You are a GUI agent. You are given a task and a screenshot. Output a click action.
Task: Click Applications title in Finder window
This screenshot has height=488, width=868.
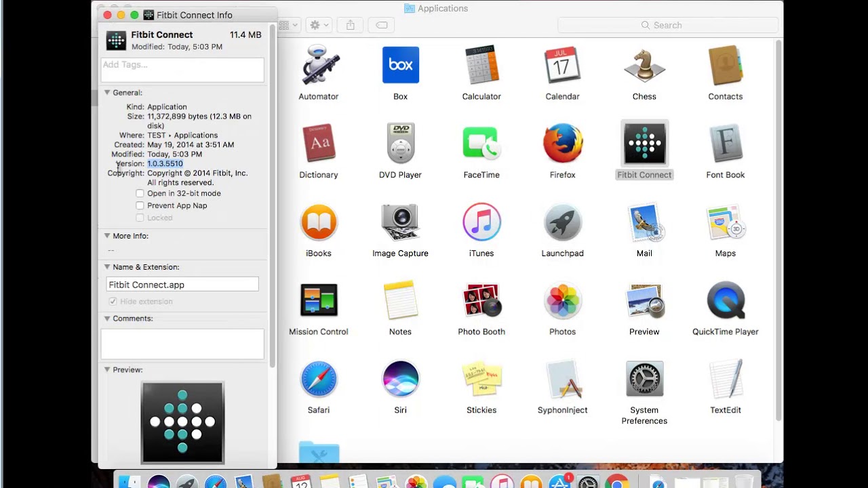[x=443, y=8]
